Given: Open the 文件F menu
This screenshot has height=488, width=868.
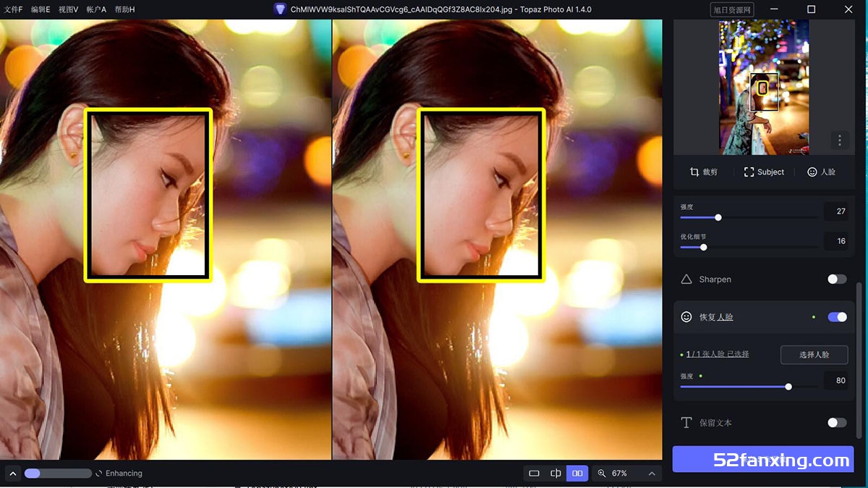Looking at the screenshot, I should pyautogui.click(x=14, y=9).
